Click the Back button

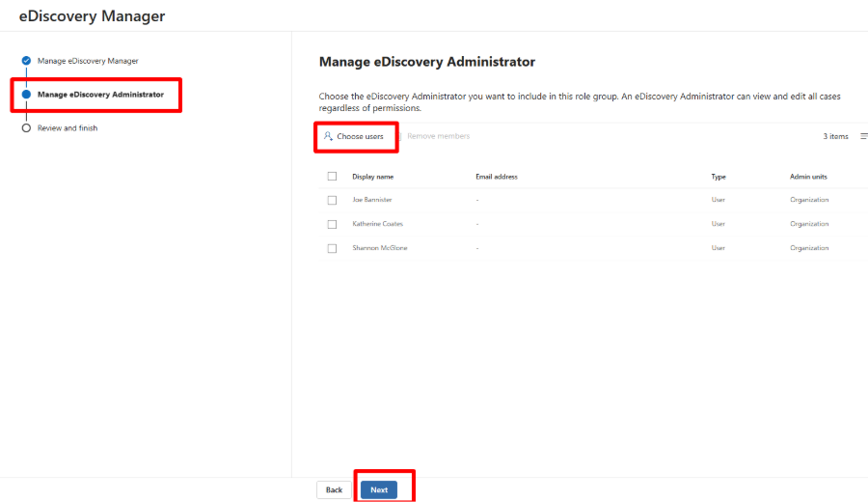tap(334, 489)
